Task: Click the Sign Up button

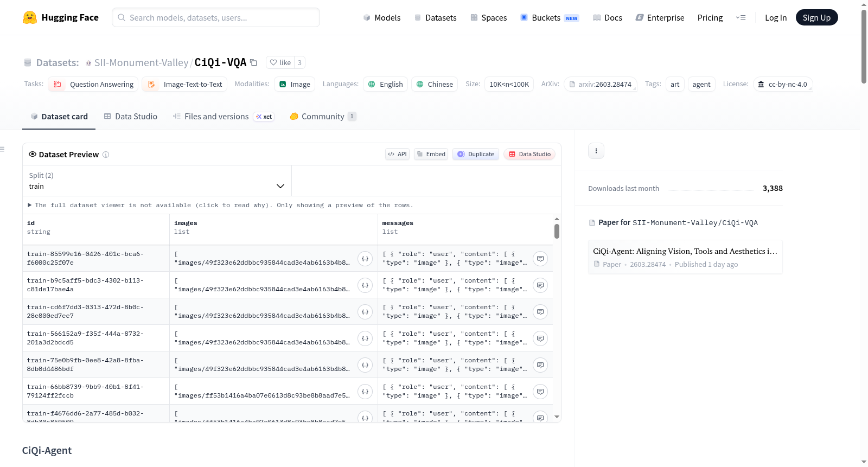Action: point(816,17)
